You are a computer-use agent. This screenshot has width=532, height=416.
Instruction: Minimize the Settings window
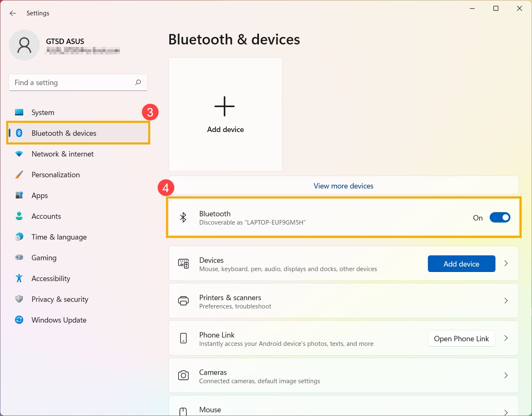coord(472,8)
